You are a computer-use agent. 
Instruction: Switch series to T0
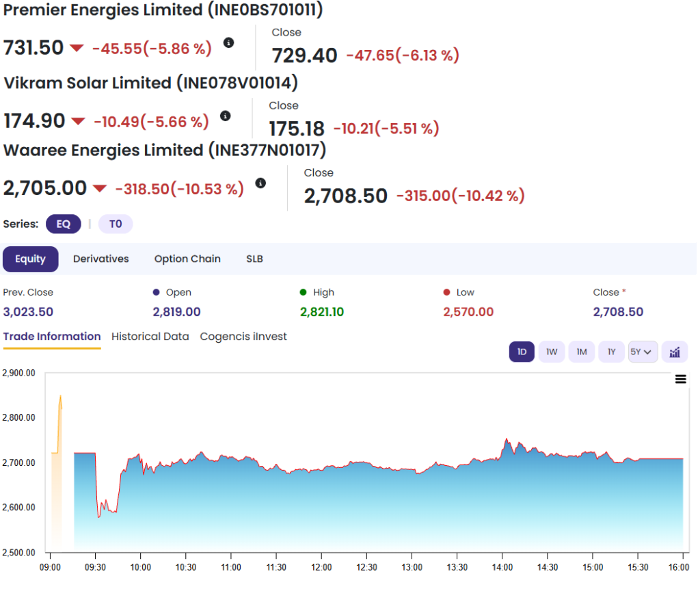click(116, 224)
